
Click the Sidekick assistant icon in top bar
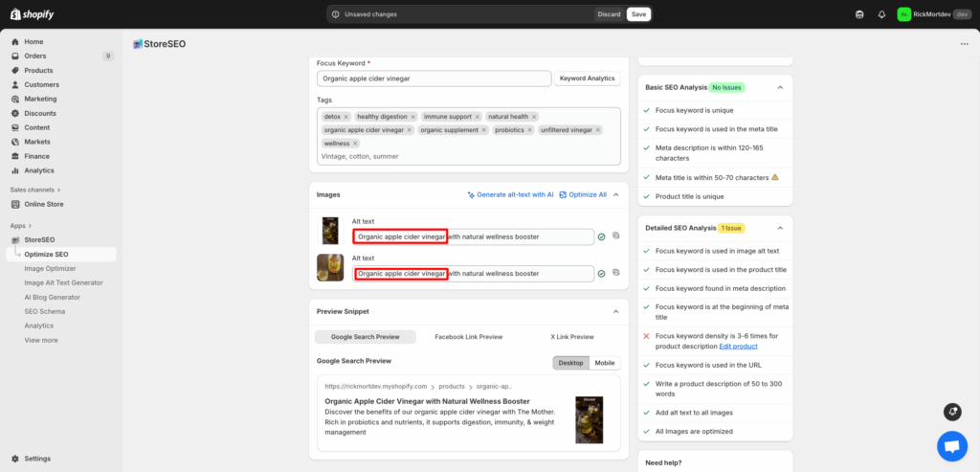[x=859, y=14]
